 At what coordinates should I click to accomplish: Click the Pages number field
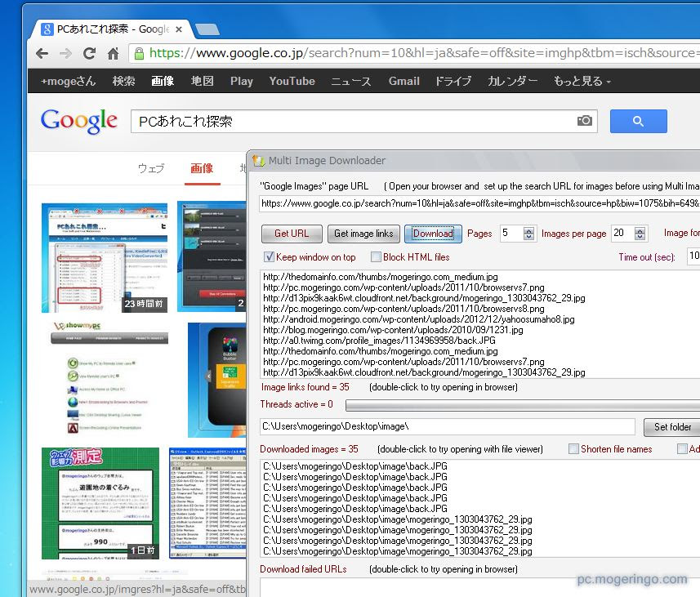[x=511, y=233]
